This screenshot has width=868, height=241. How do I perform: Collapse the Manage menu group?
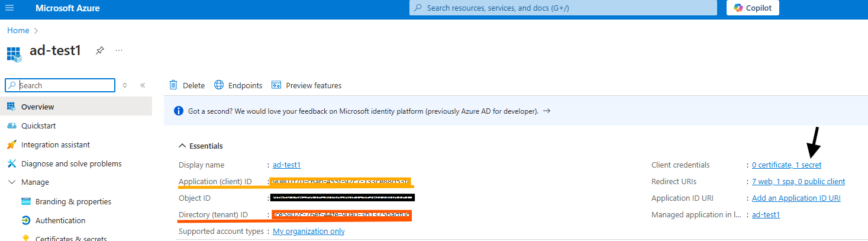(x=11, y=182)
